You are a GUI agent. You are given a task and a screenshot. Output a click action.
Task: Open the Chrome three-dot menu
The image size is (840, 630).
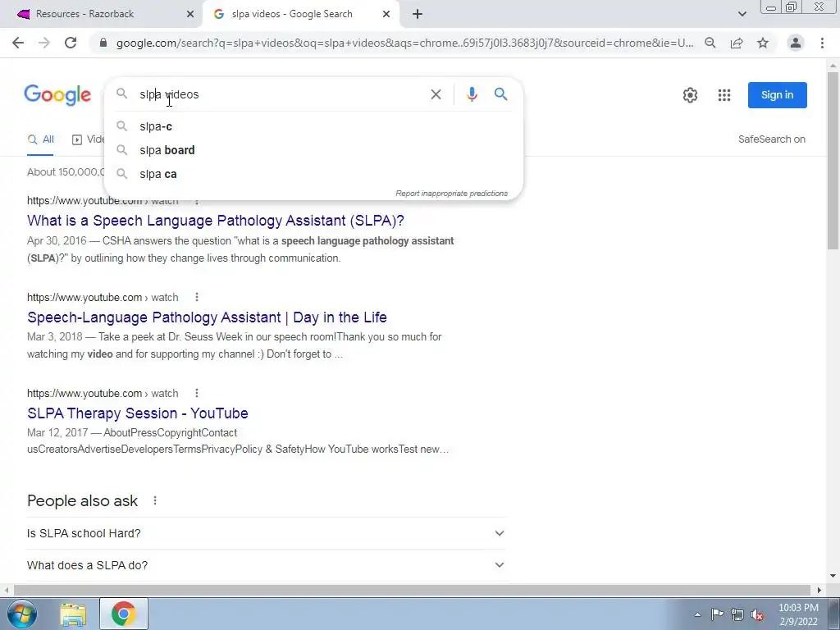coord(822,43)
